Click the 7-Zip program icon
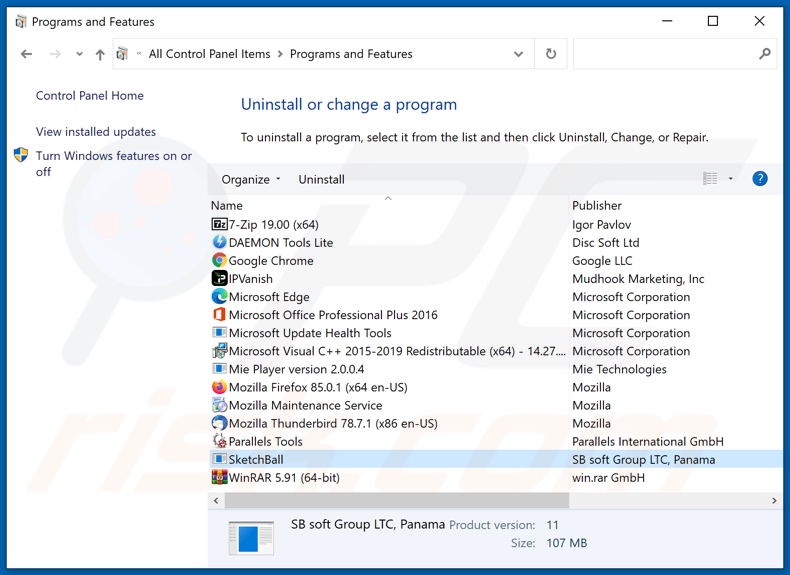Image resolution: width=790 pixels, height=575 pixels. 219,224
